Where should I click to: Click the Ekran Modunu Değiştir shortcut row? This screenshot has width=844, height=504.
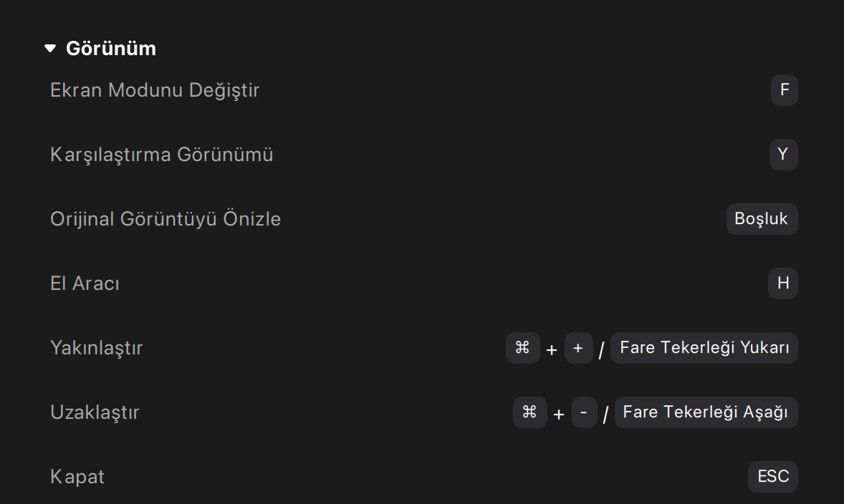click(155, 90)
